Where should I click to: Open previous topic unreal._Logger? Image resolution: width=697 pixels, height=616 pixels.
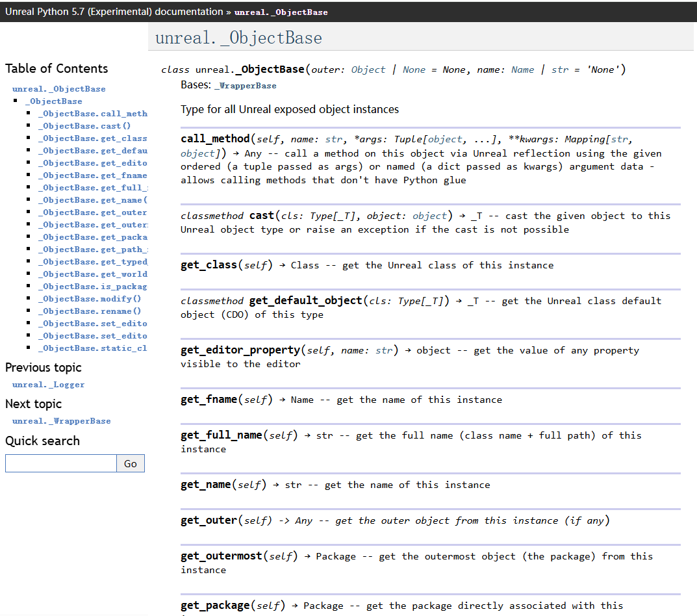[x=49, y=385]
